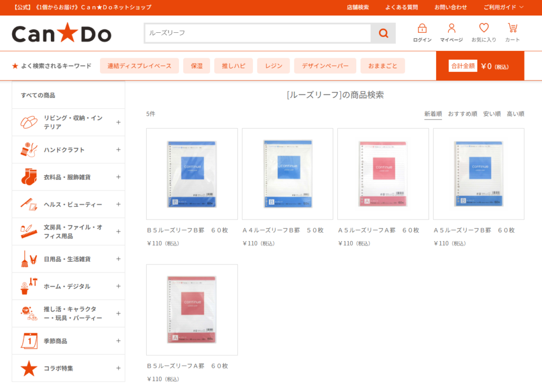The image size is (542, 392).
Task: Sort results by おすすめ順
Action: click(463, 114)
